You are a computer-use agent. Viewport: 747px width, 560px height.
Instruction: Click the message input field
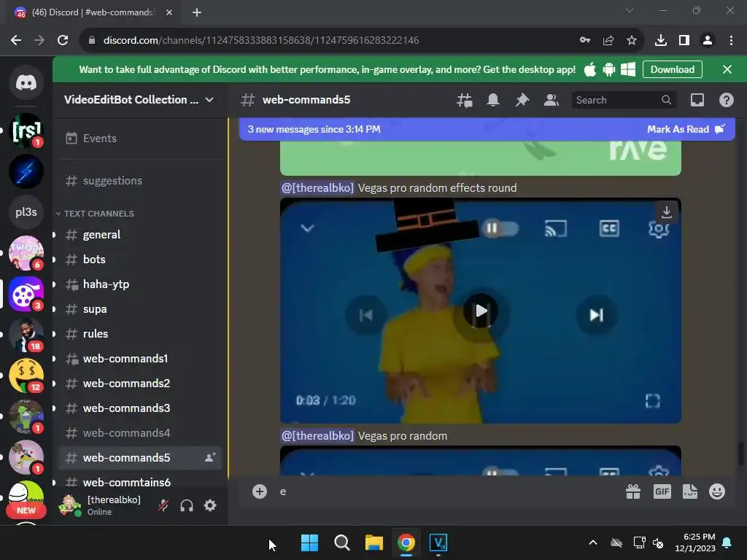448,491
